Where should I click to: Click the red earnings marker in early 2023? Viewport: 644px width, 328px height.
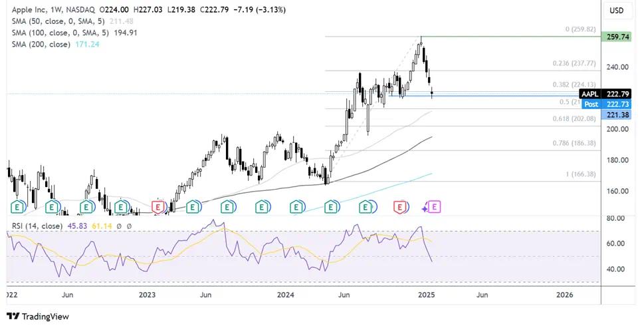[x=158, y=207]
